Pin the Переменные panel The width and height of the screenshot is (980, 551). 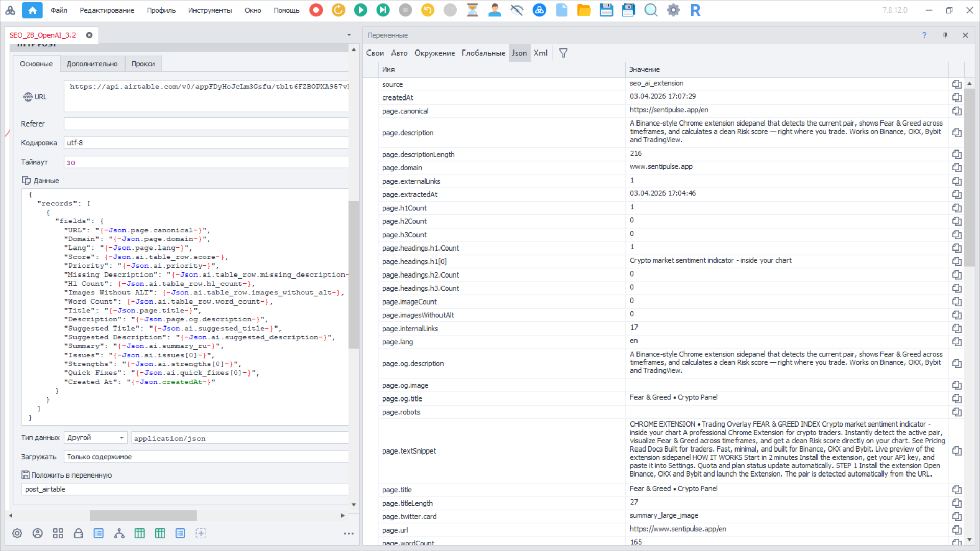945,35
